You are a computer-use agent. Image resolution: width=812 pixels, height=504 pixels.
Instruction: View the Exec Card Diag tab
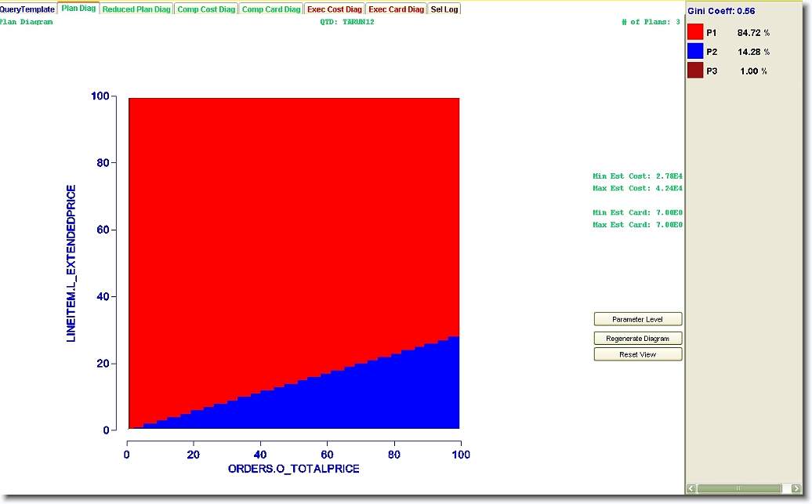[396, 9]
